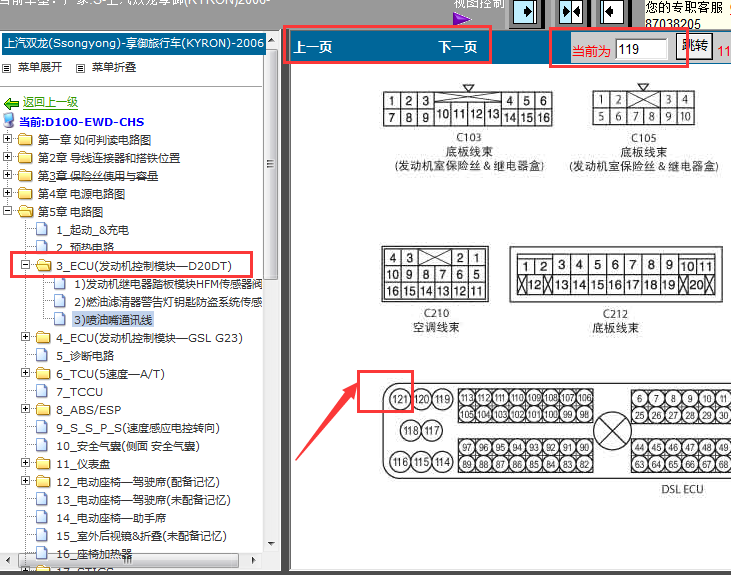Image resolution: width=731 pixels, height=575 pixels.
Task: Go to previous page with 上一页
Action: tap(313, 47)
